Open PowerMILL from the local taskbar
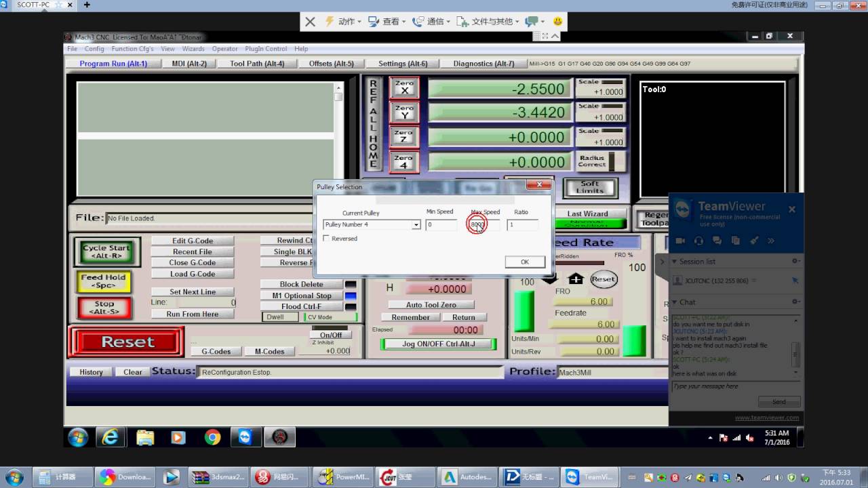868x488 pixels. (x=342, y=476)
